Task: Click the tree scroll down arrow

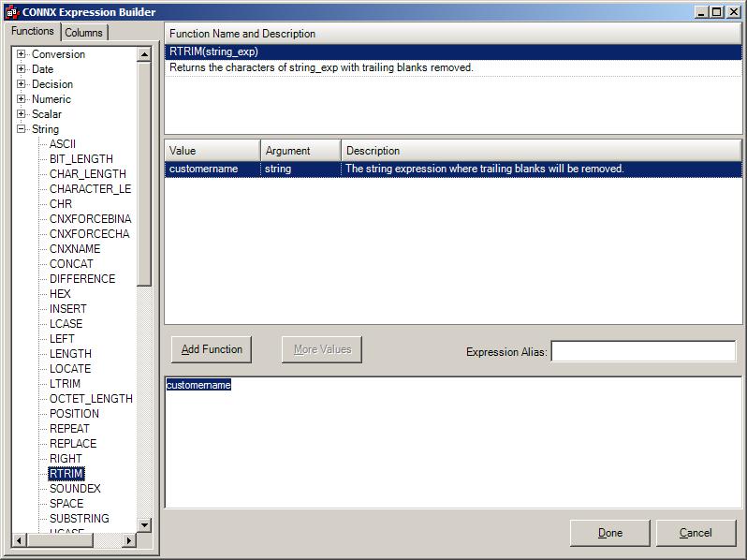Action: click(144, 525)
